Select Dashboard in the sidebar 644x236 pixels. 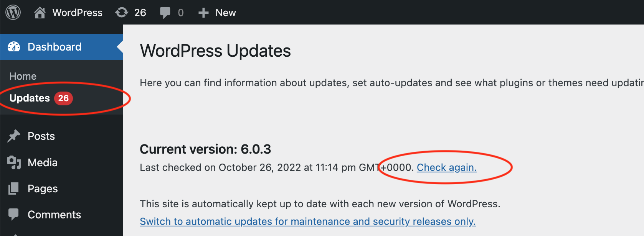(54, 47)
